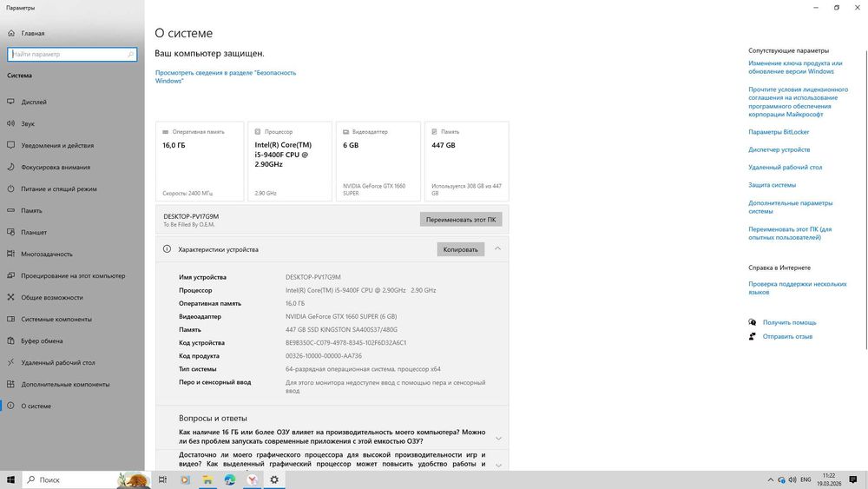Click the magnifier icon in search box

131,54
